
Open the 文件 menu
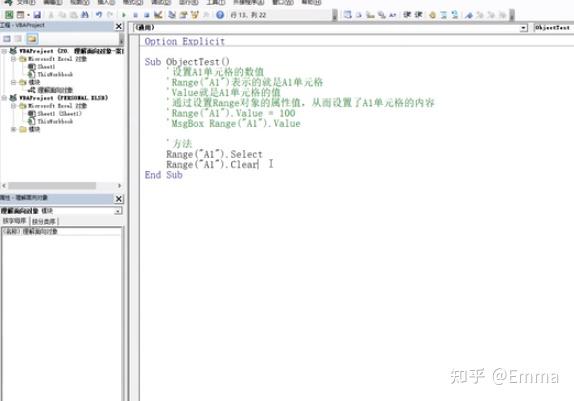tap(26, 2)
